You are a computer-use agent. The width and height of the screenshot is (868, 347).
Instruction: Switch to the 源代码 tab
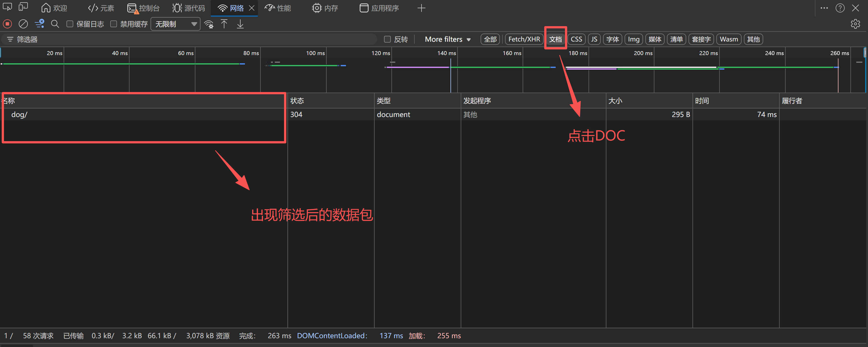click(189, 8)
